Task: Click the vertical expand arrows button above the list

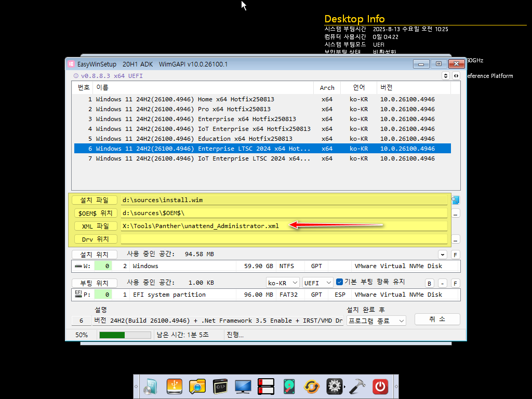Action: click(x=445, y=76)
